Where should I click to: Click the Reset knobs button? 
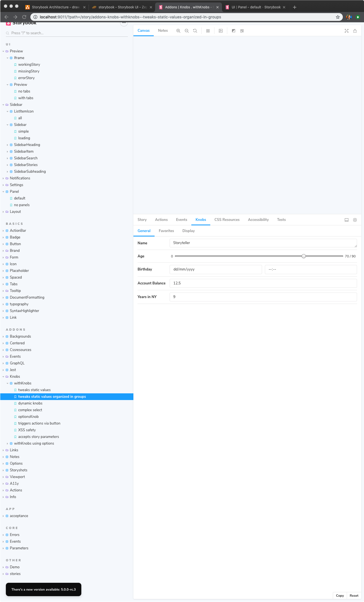354,596
